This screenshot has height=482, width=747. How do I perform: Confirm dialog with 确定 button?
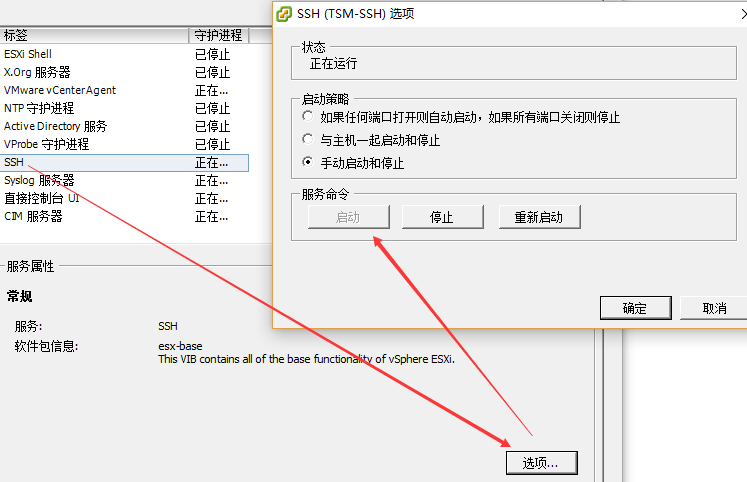(635, 308)
